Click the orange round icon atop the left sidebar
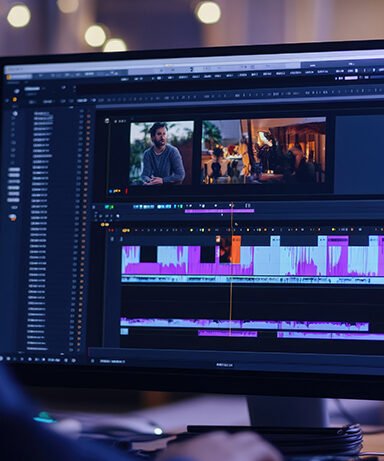 (14, 99)
